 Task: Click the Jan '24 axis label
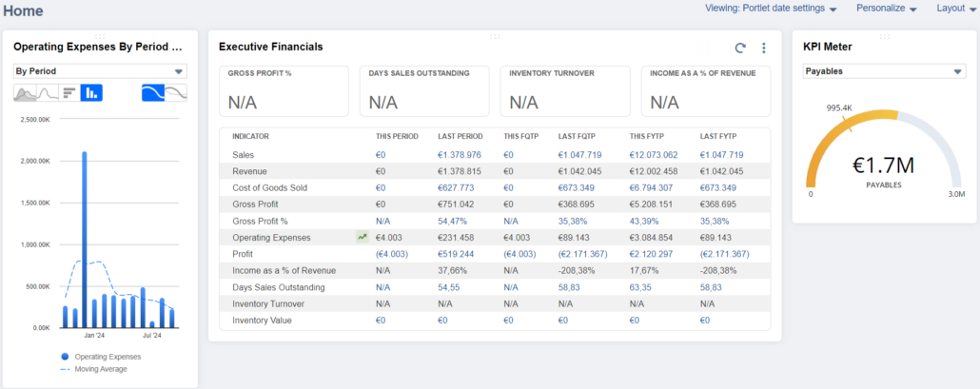[94, 336]
